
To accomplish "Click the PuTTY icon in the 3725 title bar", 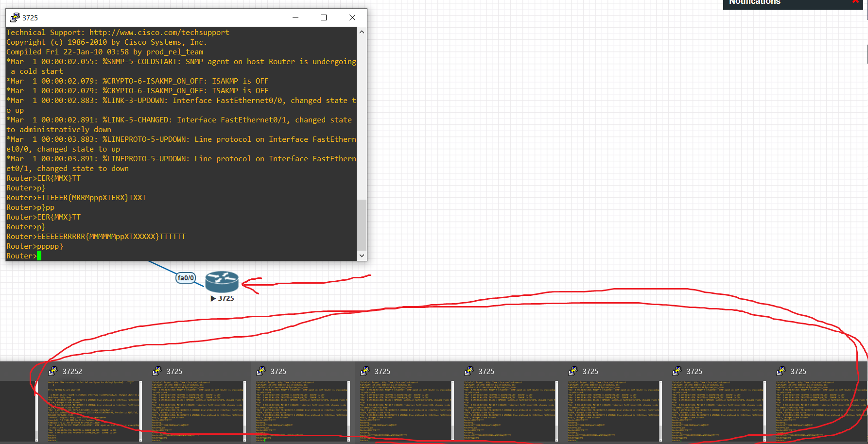I will tap(15, 17).
